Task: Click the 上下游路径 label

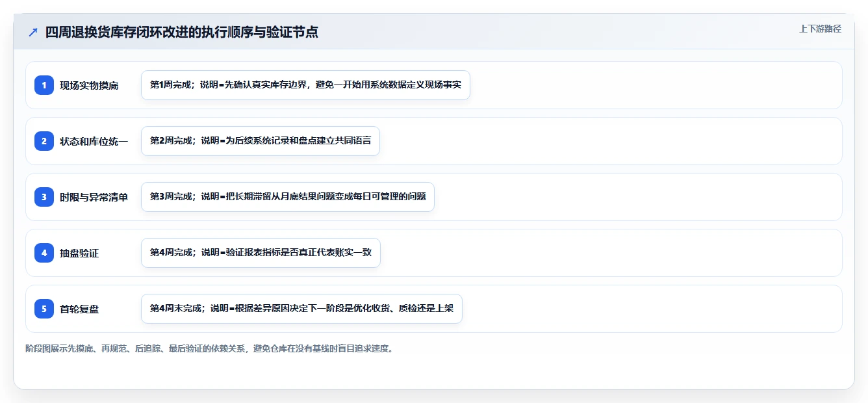Action: [820, 29]
